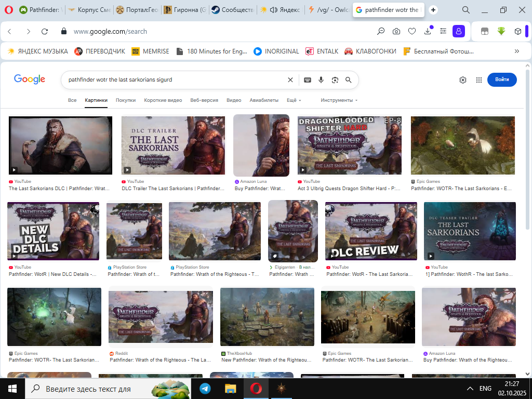Open File Explorer from the taskbar
Viewport: 532px width, 399px height.
click(230, 389)
